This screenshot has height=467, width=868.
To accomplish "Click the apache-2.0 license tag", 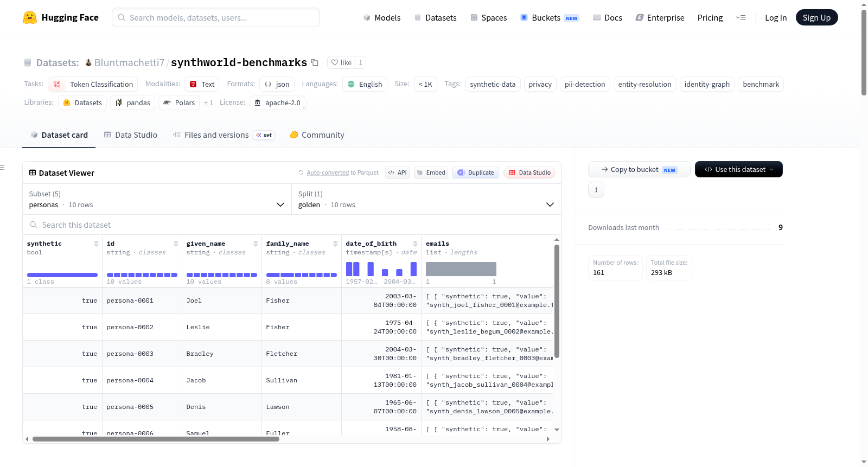I will click(278, 103).
